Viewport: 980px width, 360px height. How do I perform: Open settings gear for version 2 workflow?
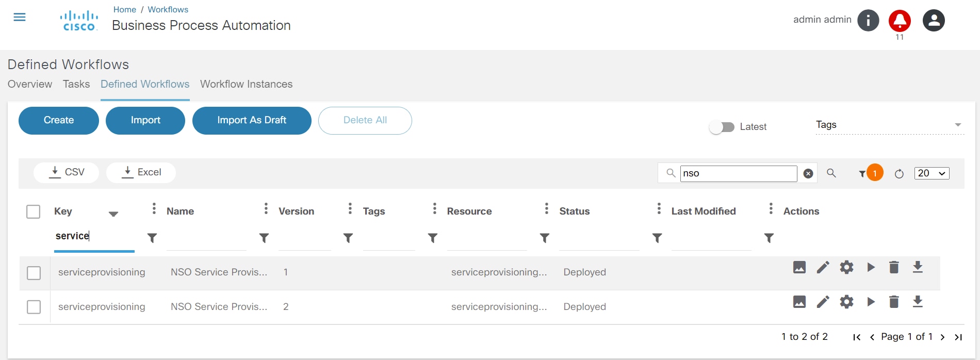click(846, 302)
